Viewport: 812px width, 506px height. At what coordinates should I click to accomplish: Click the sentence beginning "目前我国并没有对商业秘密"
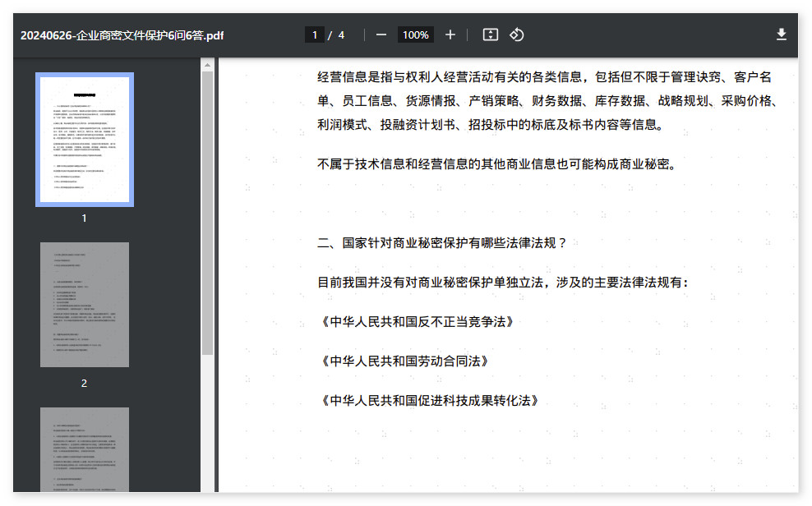coord(503,283)
